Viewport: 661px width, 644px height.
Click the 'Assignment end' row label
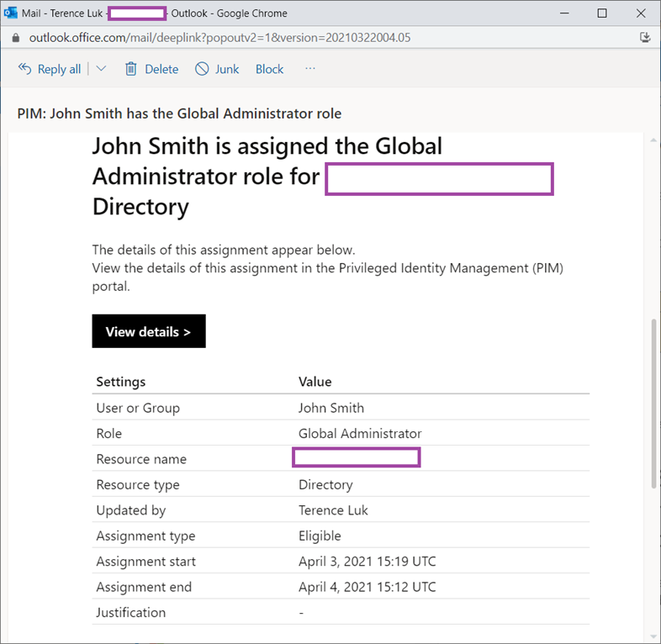click(144, 587)
